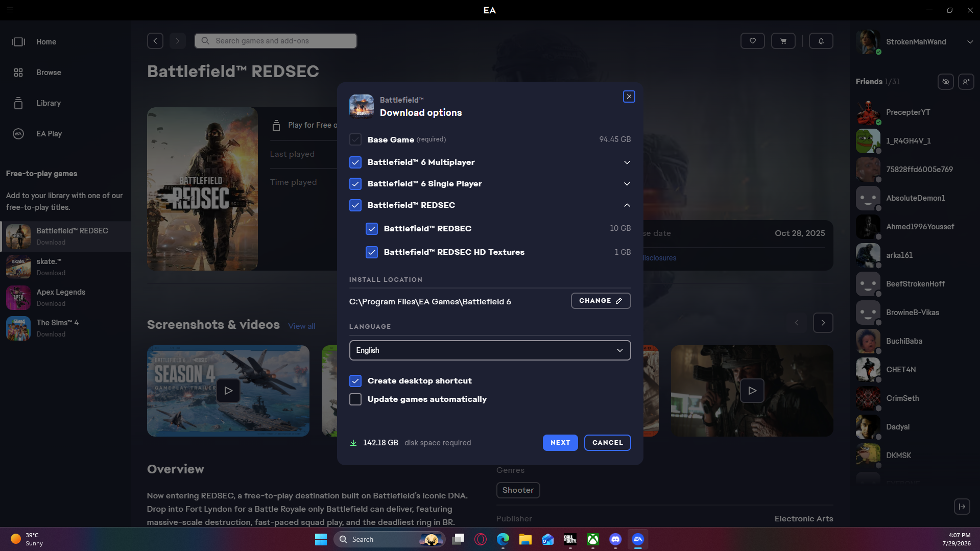980x551 pixels.
Task: Open the shopping cart icon
Action: pyautogui.click(x=783, y=41)
